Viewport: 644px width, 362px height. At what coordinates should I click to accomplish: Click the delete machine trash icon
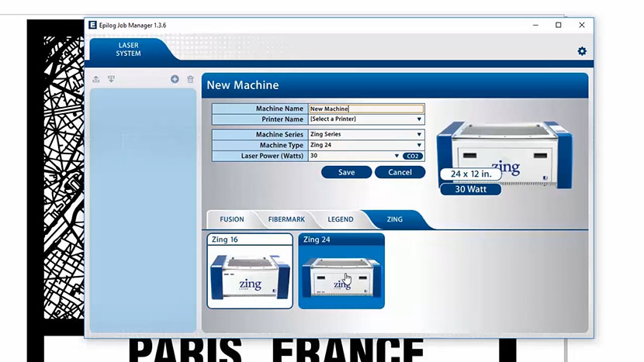tap(190, 79)
